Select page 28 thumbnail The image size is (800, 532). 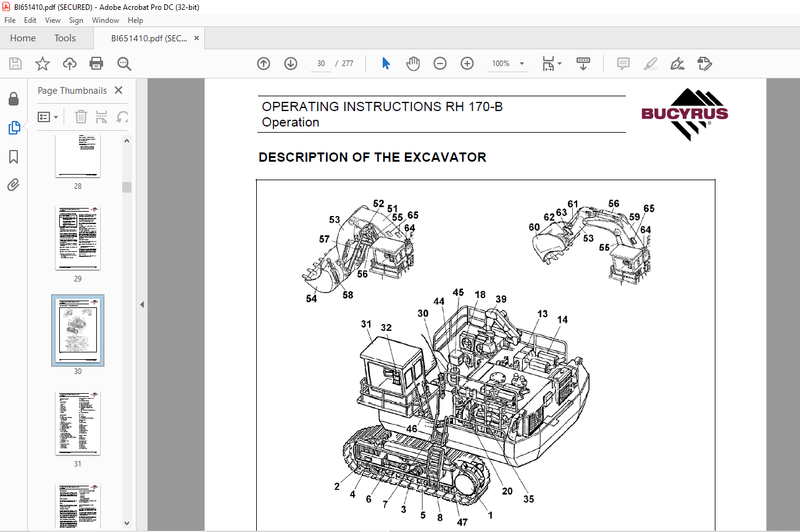coord(78,156)
